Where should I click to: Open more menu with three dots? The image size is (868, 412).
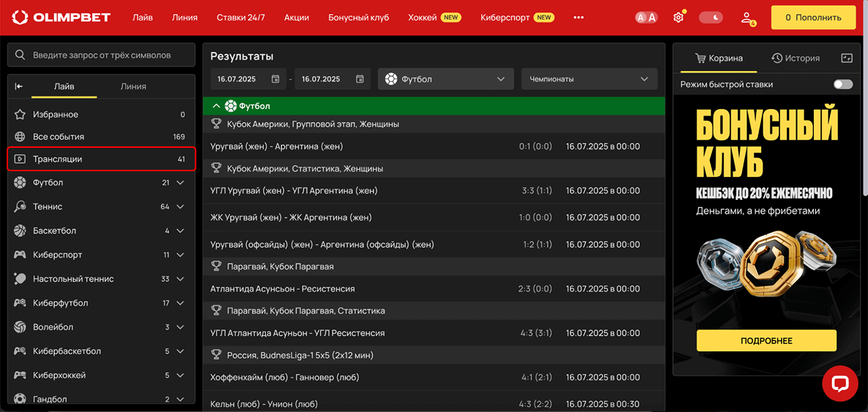pos(579,18)
